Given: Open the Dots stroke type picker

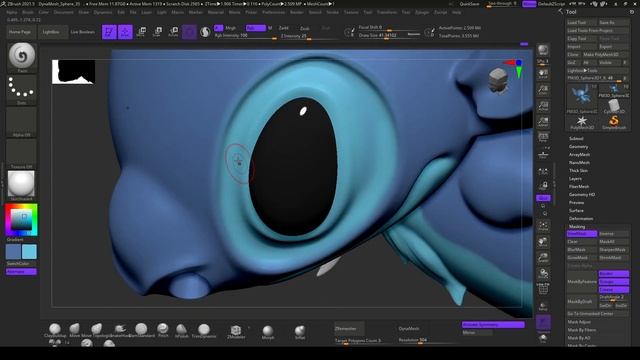Looking at the screenshot, I should click(22, 89).
